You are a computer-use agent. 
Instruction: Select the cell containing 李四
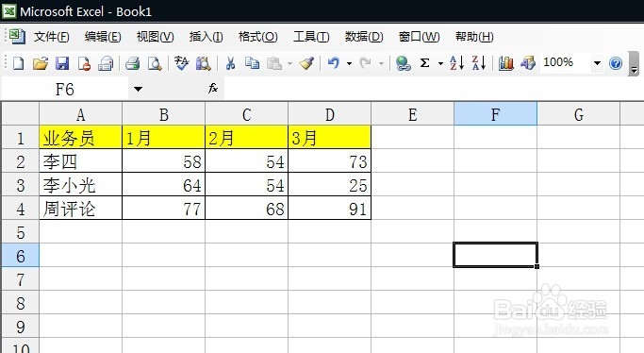pos(80,161)
